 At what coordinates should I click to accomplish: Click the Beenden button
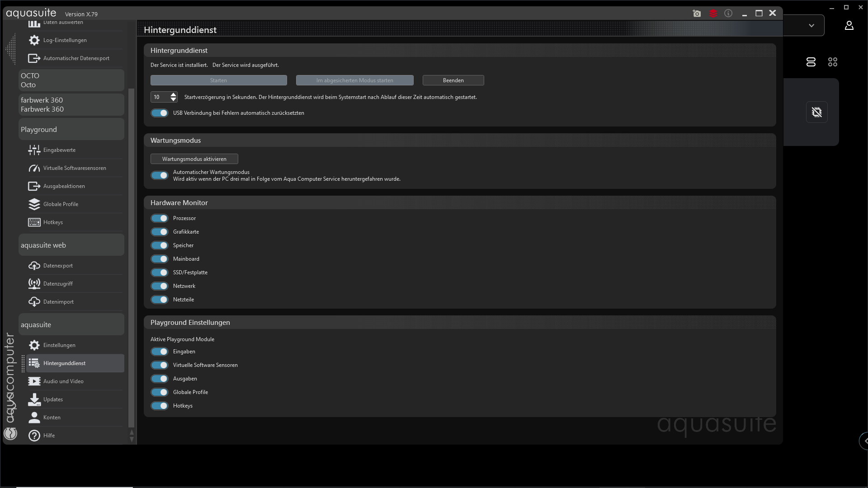[453, 80]
